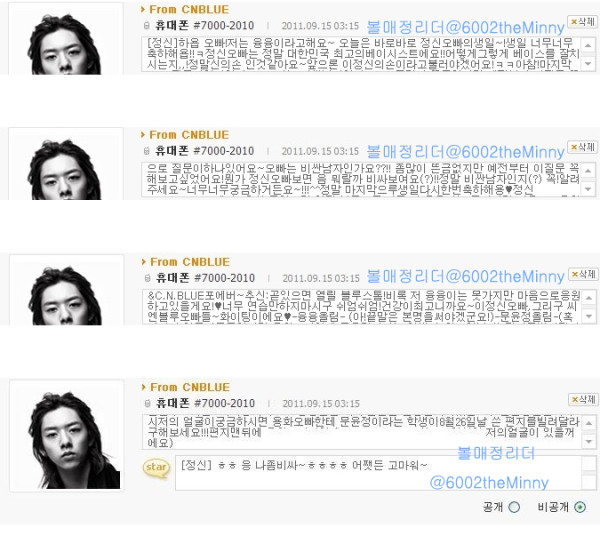Click the 휴대폰 #7000-2010 sender in the second message

[204, 151]
